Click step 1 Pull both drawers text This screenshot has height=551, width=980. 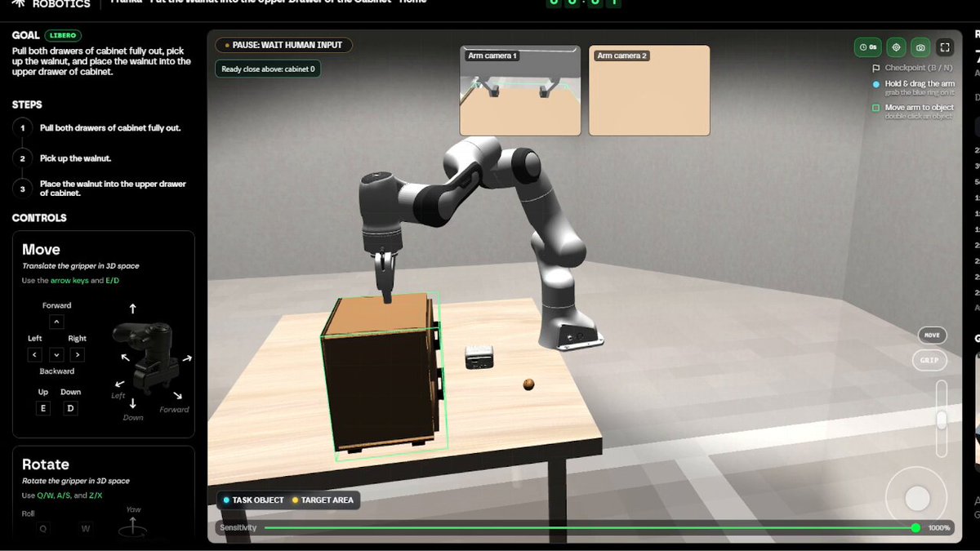(x=110, y=128)
